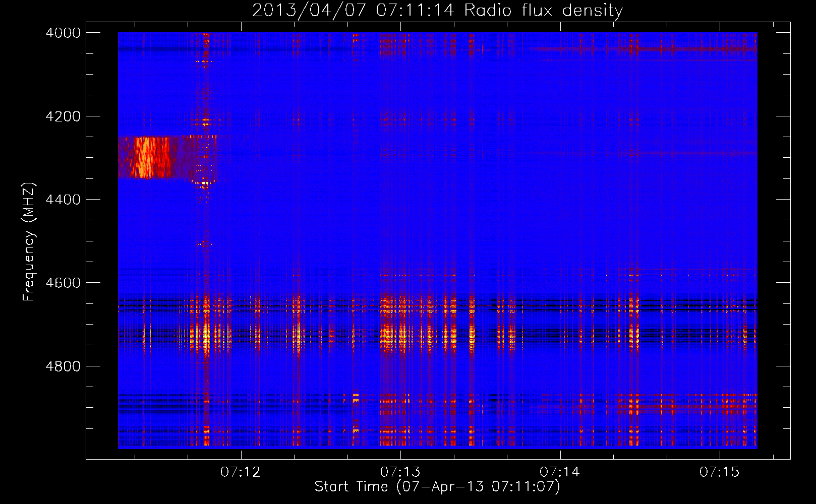The height and width of the screenshot is (504, 816).
Task: Click the 'Frequency (MHZ)' axis title
Action: (29, 242)
